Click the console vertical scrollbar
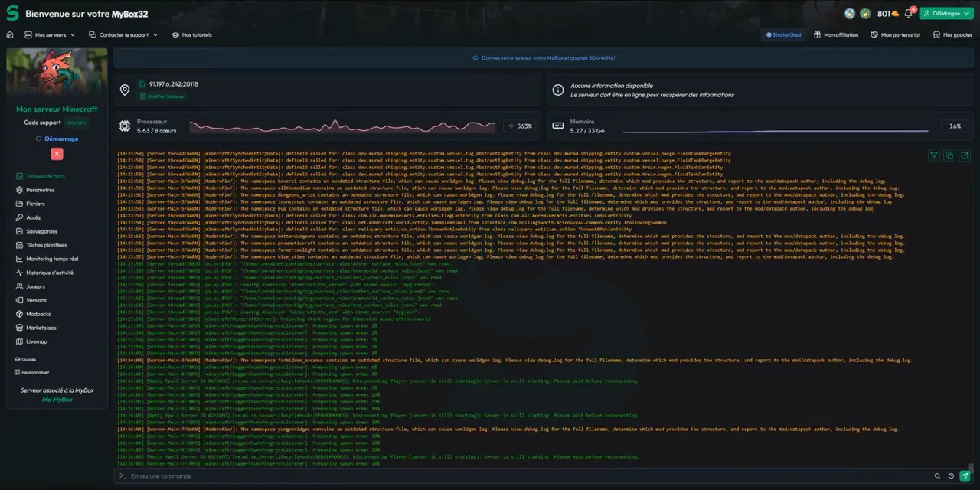Screen dimensions: 980x490 [x=971, y=468]
